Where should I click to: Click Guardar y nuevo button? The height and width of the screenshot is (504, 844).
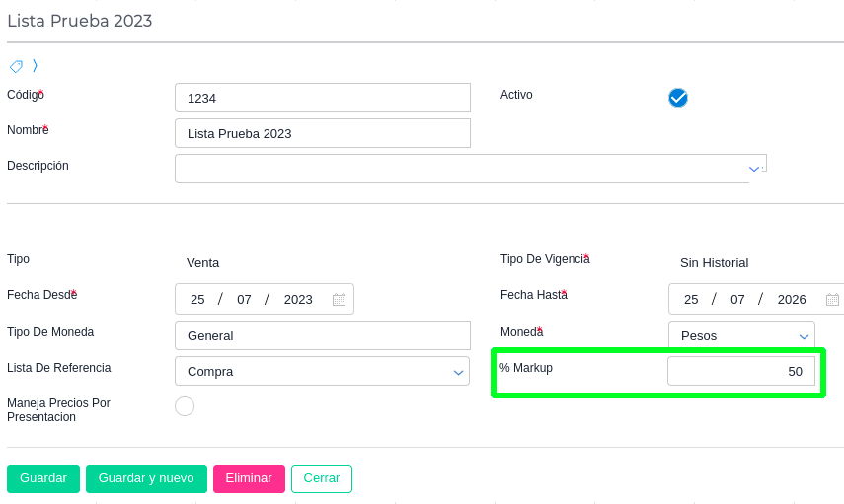(146, 478)
